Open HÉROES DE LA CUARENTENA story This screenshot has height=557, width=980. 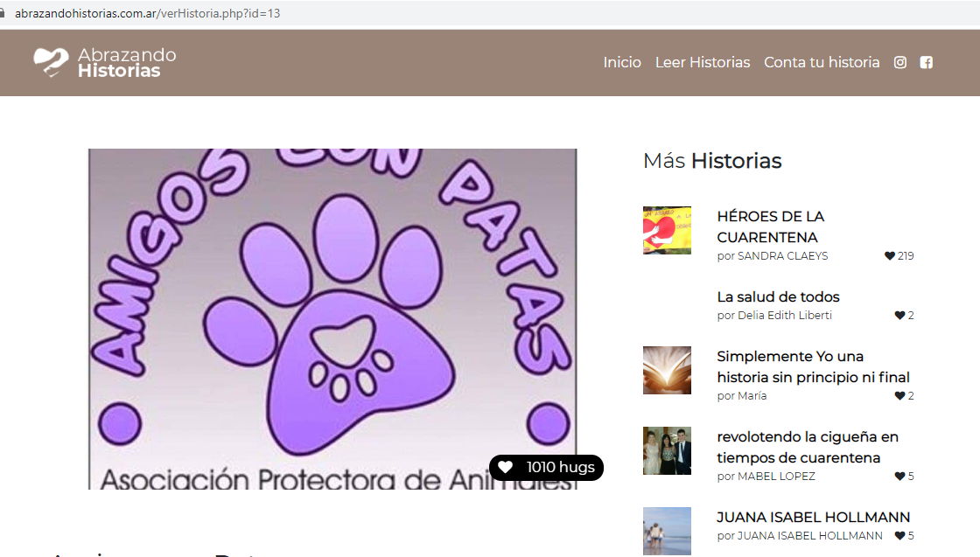771,226
